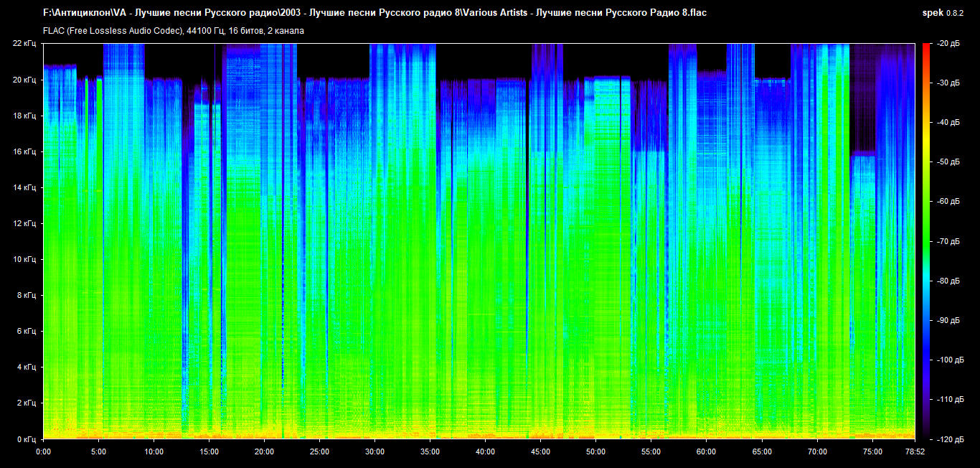Click the 55:00 time axis label

pos(651,451)
